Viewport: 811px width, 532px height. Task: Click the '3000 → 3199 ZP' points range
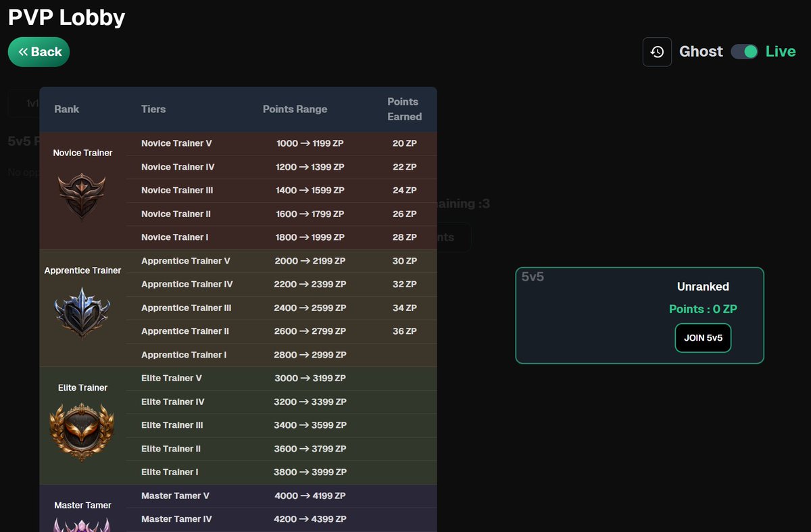(x=310, y=379)
